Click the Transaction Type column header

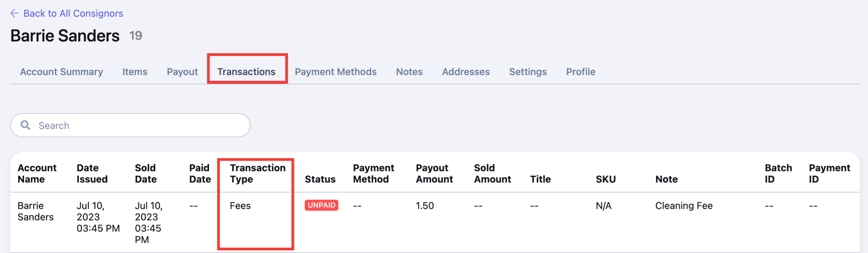coord(258,173)
